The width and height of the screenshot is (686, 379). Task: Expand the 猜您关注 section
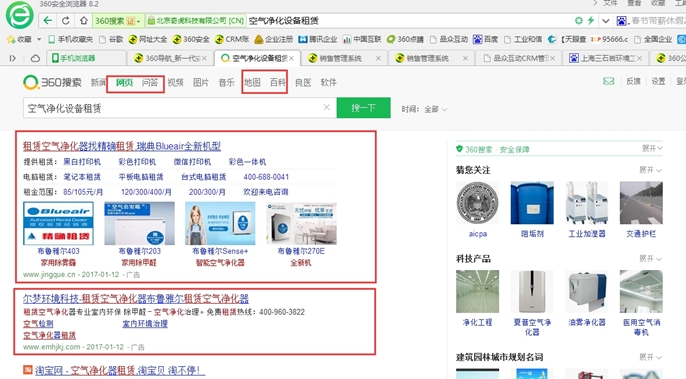pyautogui.click(x=651, y=170)
